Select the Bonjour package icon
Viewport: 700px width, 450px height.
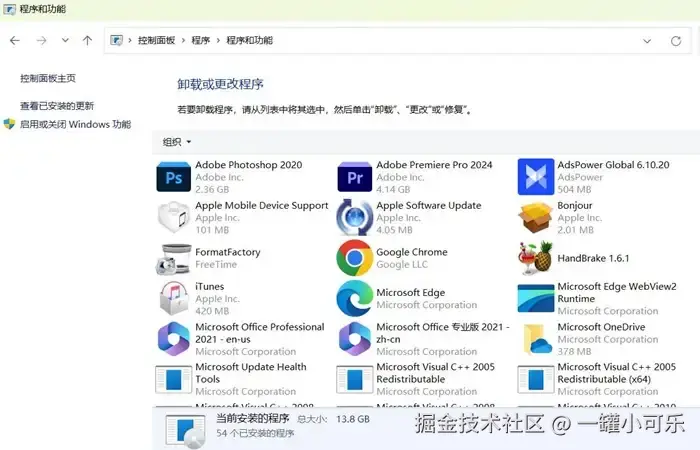pyautogui.click(x=536, y=217)
